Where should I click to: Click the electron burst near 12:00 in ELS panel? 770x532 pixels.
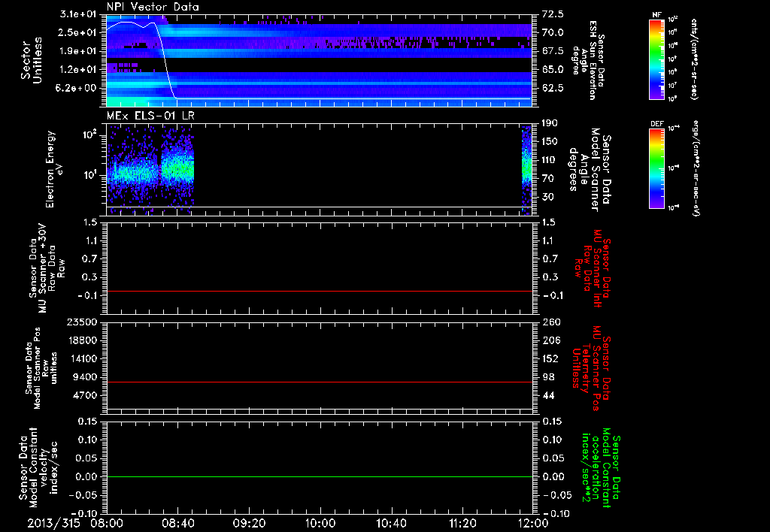point(527,169)
